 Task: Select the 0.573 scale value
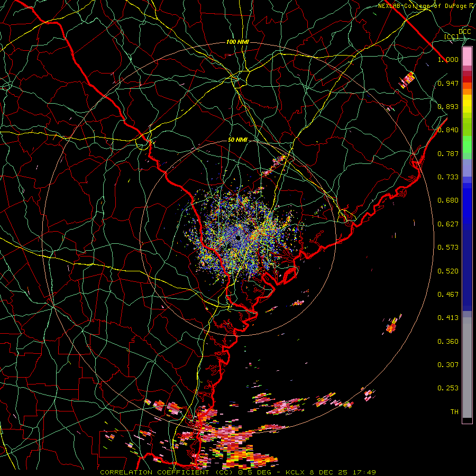(x=448, y=248)
